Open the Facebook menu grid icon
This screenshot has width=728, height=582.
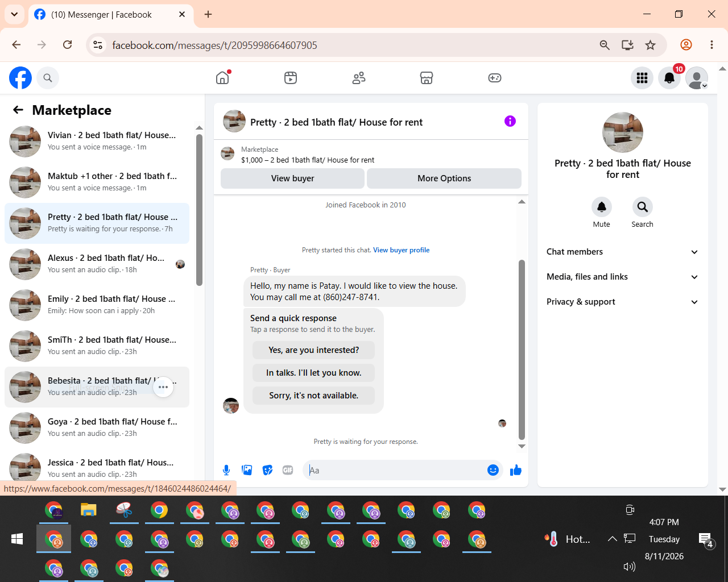coord(642,78)
